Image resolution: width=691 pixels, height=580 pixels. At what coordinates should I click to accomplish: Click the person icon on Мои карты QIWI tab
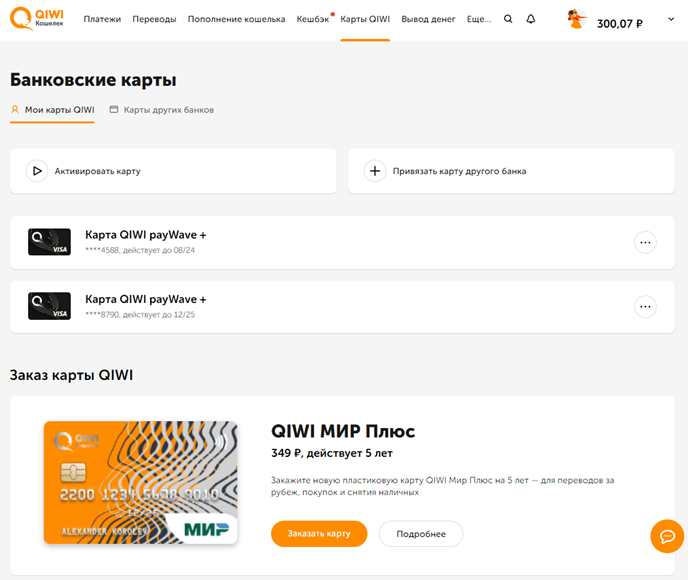(x=15, y=109)
